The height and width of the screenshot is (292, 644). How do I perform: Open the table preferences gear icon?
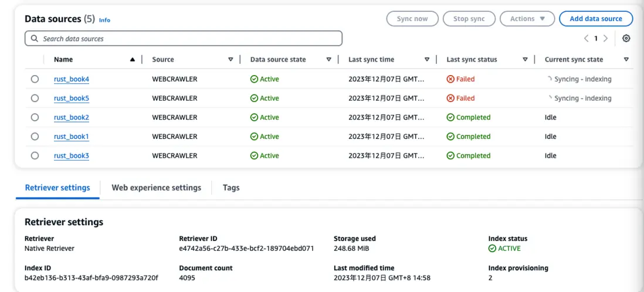coord(626,39)
